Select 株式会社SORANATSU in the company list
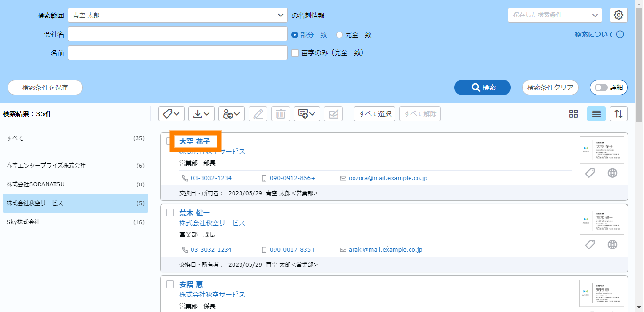 click(x=75, y=184)
